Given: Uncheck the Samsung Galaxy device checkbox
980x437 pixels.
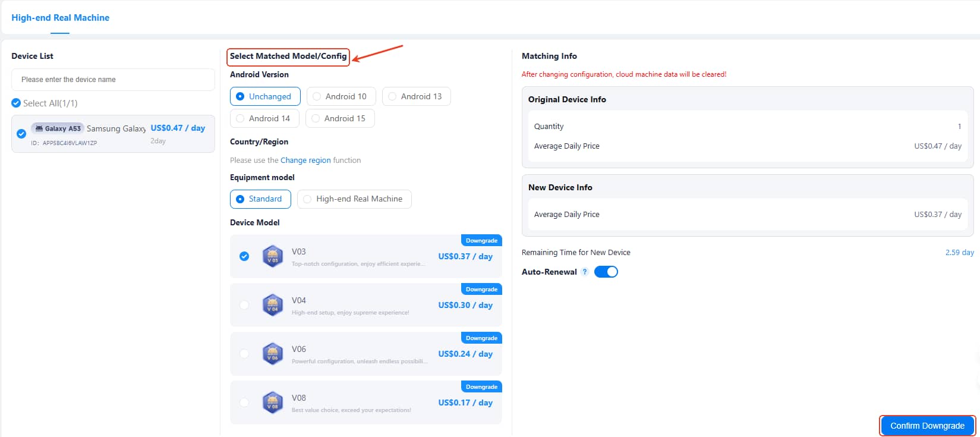Looking at the screenshot, I should pos(21,134).
